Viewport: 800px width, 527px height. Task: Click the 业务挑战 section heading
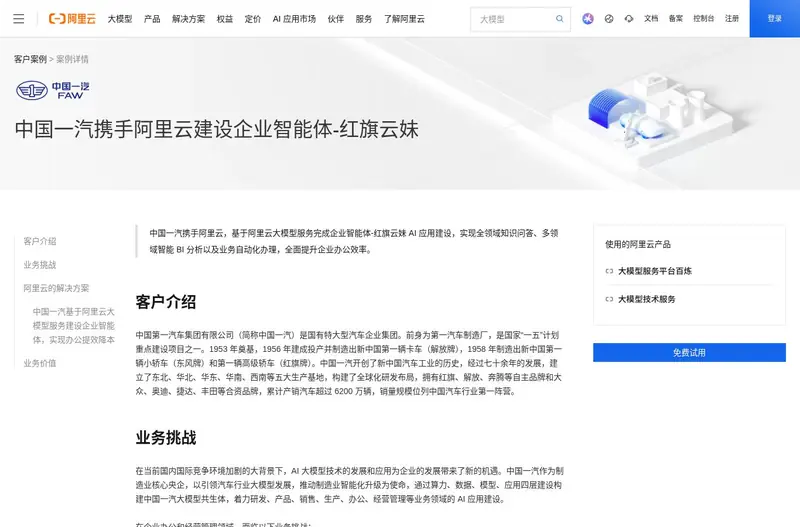coord(166,437)
